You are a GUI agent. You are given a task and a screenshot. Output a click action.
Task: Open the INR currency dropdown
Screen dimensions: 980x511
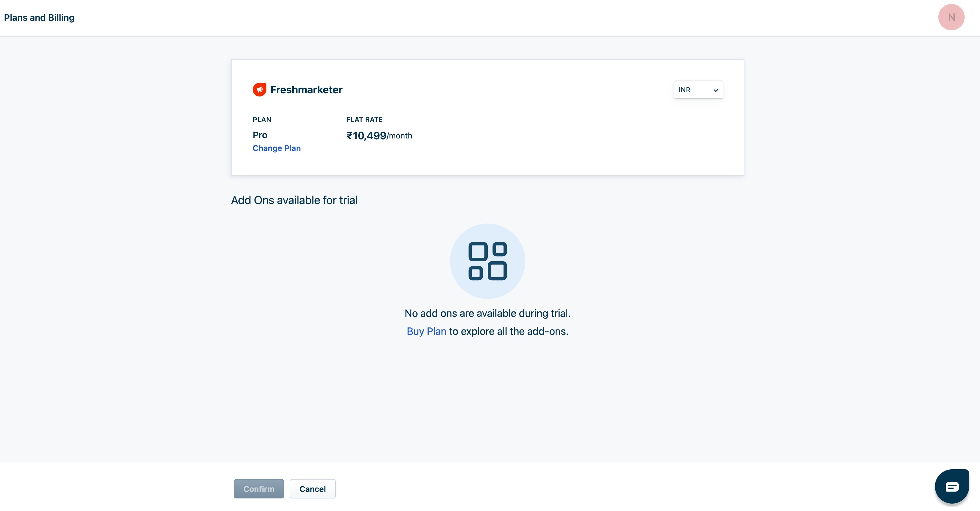(698, 90)
